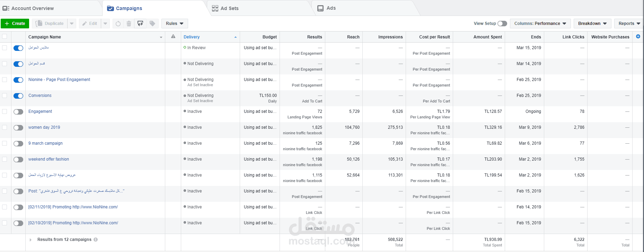Image resolution: width=644 pixels, height=252 pixels.
Task: Toggle the View Setup switch
Action: 502,24
